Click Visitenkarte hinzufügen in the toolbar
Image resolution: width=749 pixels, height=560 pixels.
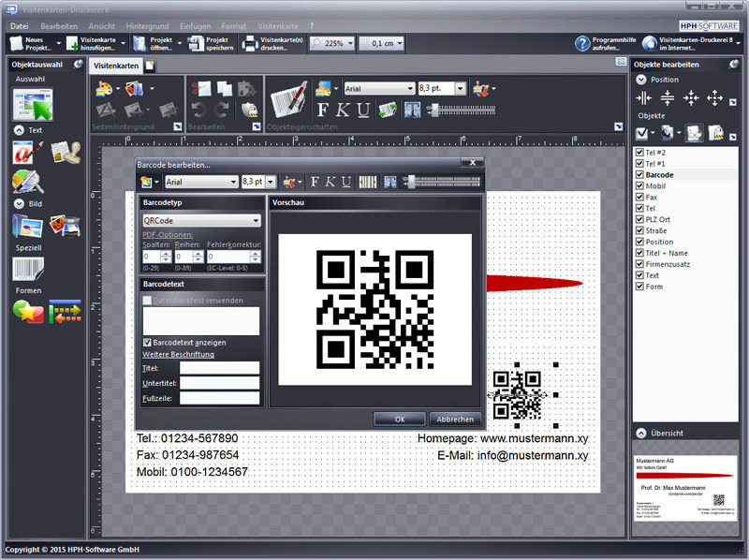(91, 43)
